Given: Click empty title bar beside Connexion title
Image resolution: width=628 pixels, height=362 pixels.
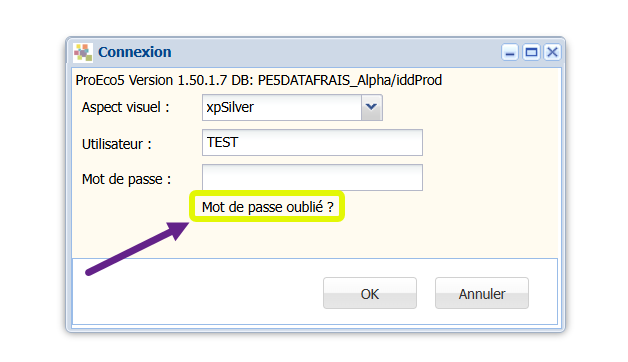Looking at the screenshot, I should [x=336, y=52].
